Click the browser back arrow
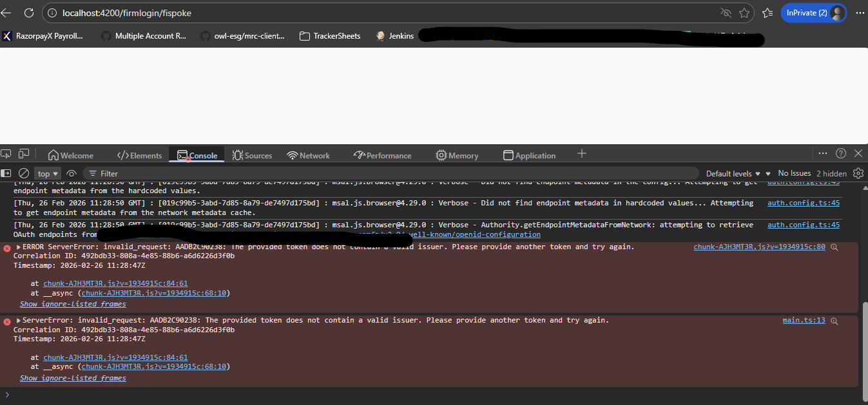 6,13
